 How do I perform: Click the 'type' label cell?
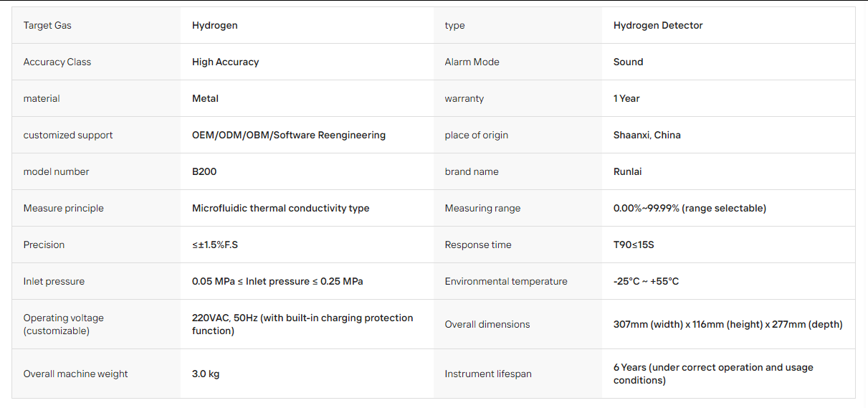click(454, 25)
